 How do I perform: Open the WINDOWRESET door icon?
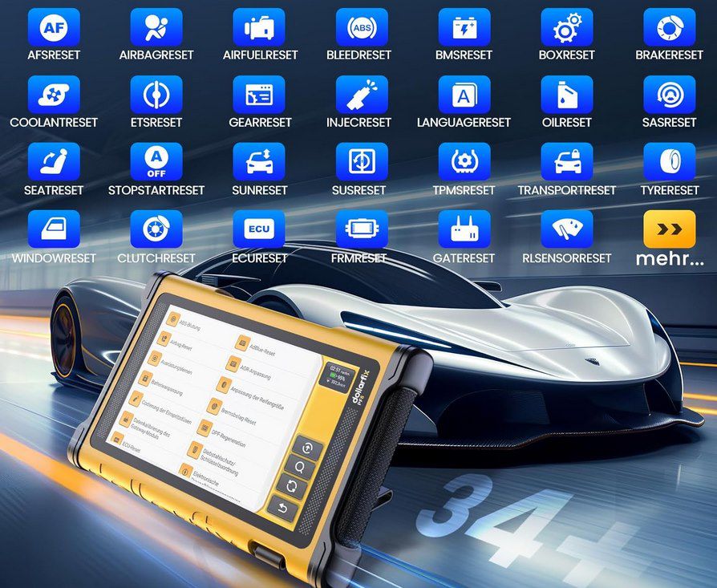click(x=54, y=229)
